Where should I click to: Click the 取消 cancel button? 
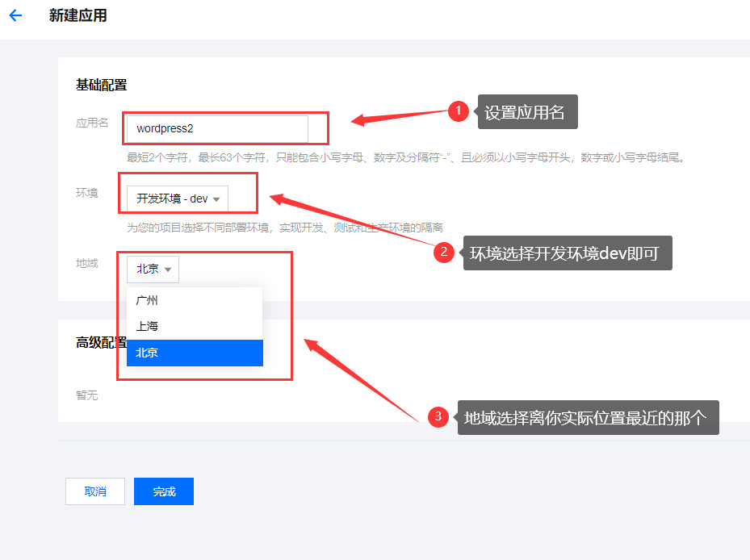click(95, 491)
